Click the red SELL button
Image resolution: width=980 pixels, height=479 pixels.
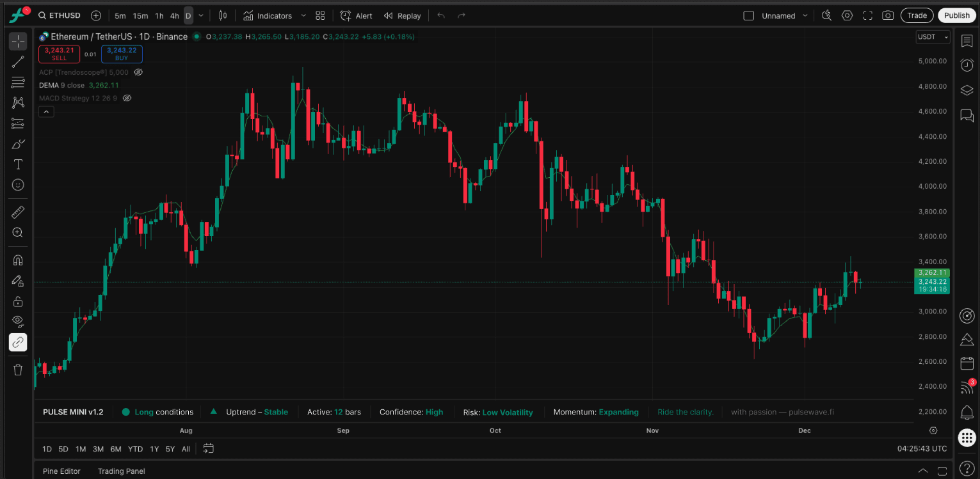[x=60, y=54]
